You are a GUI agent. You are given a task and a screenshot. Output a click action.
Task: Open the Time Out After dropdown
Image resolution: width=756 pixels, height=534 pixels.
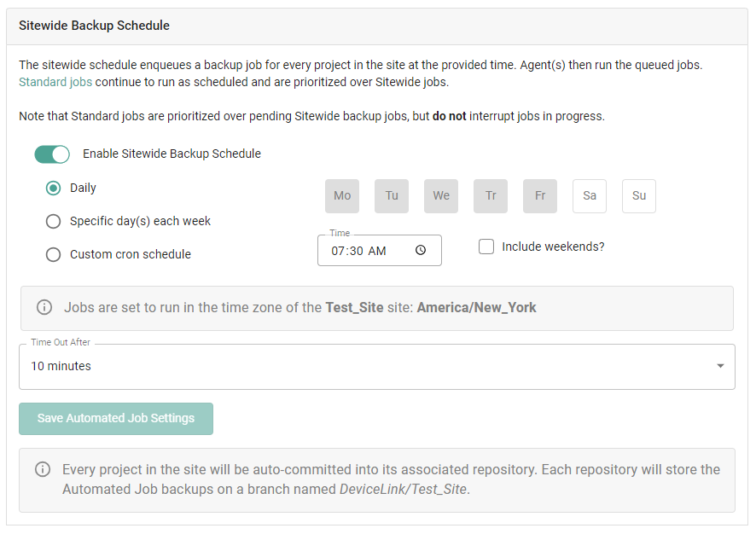coord(375,366)
